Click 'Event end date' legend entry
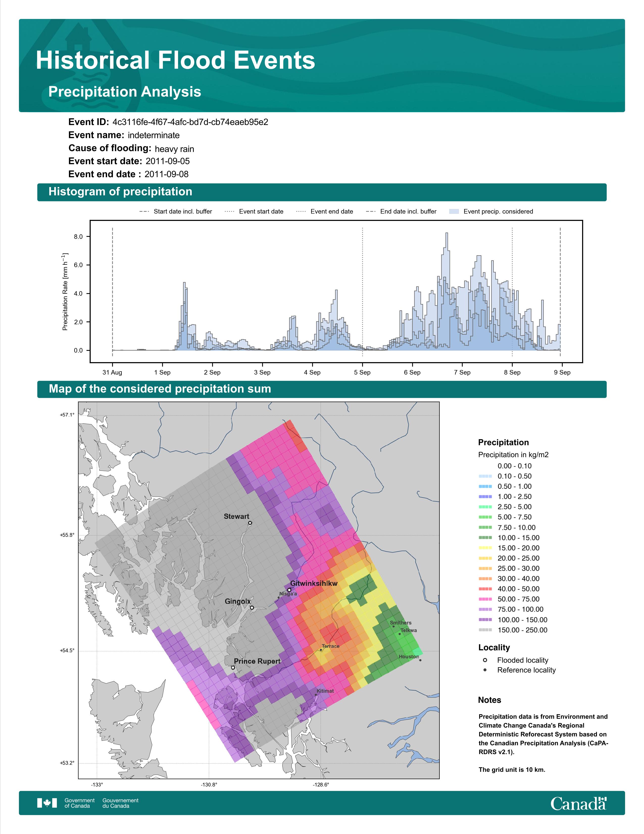Image resolution: width=644 pixels, height=834 pixels. (325, 212)
